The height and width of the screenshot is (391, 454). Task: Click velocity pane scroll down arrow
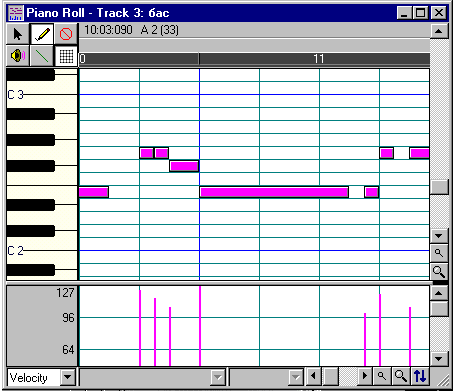coord(439,359)
